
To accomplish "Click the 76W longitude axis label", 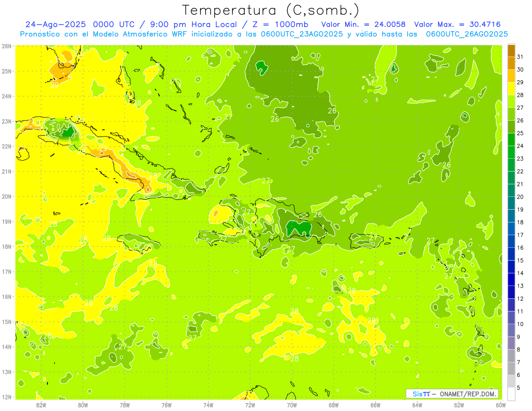I will pos(167,404).
